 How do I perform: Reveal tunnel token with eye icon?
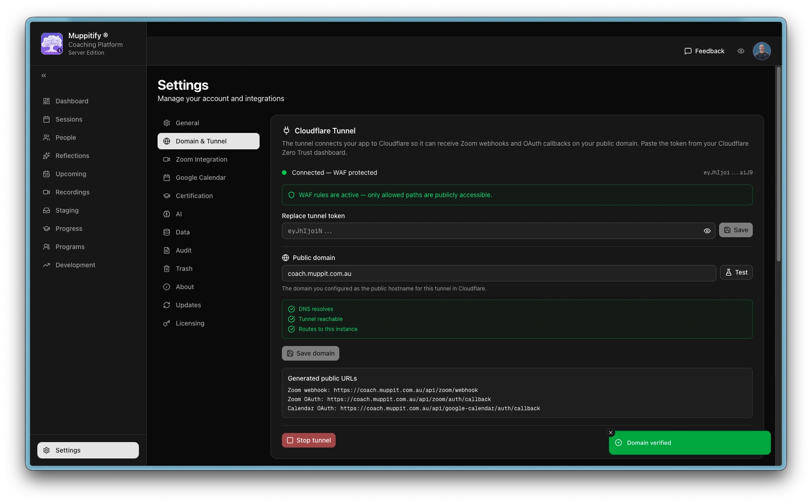(707, 231)
